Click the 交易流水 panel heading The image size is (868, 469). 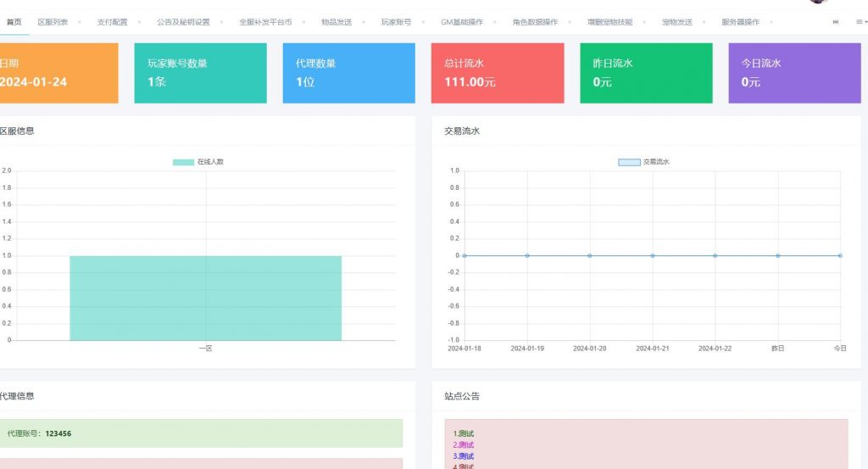tap(462, 131)
